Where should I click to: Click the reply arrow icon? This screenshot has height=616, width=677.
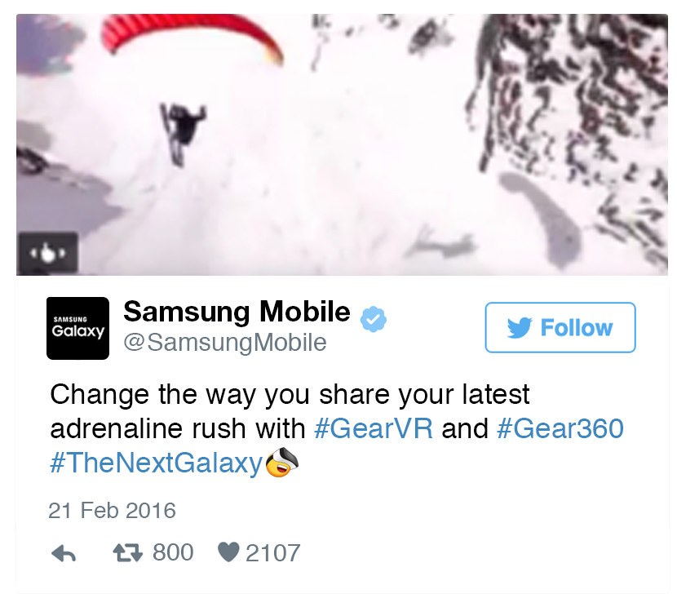[64, 553]
